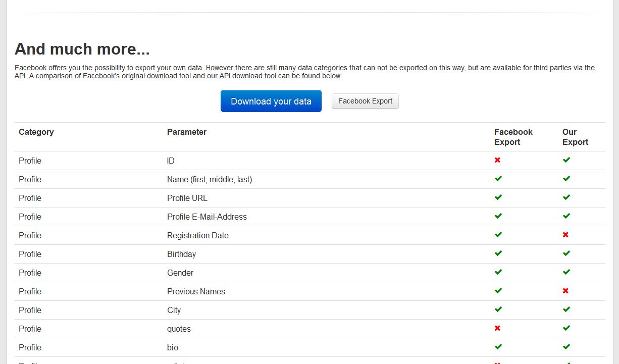Screen dimensions: 619x364
Task: Click red cross in Facebook Export for ID
Action: (x=497, y=160)
